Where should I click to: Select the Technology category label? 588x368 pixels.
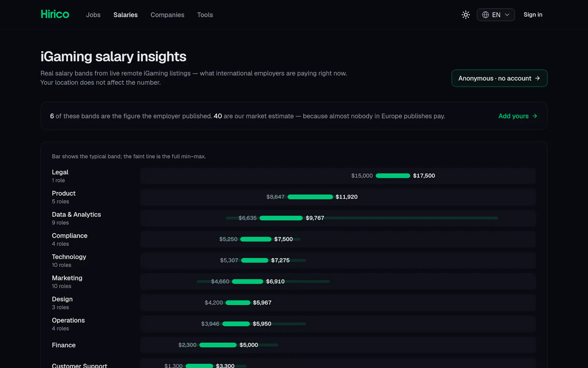69,257
